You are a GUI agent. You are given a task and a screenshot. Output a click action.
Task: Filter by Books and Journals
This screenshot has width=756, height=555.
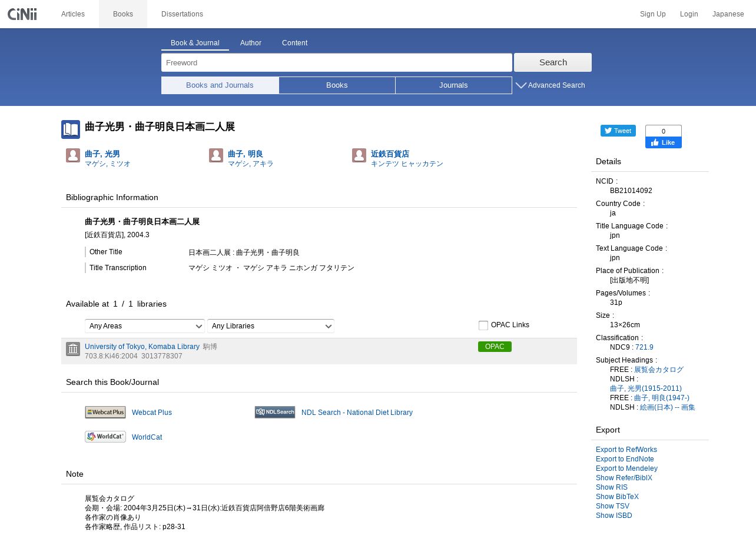click(220, 85)
